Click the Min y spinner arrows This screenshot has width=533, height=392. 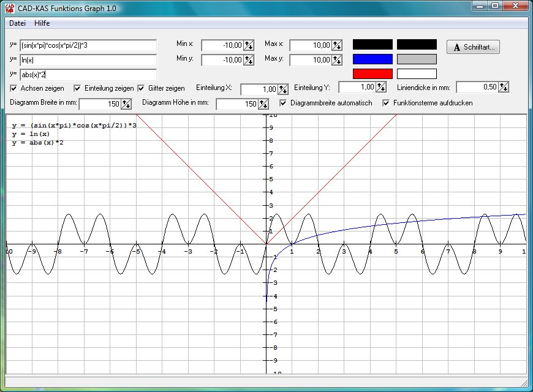pos(249,60)
